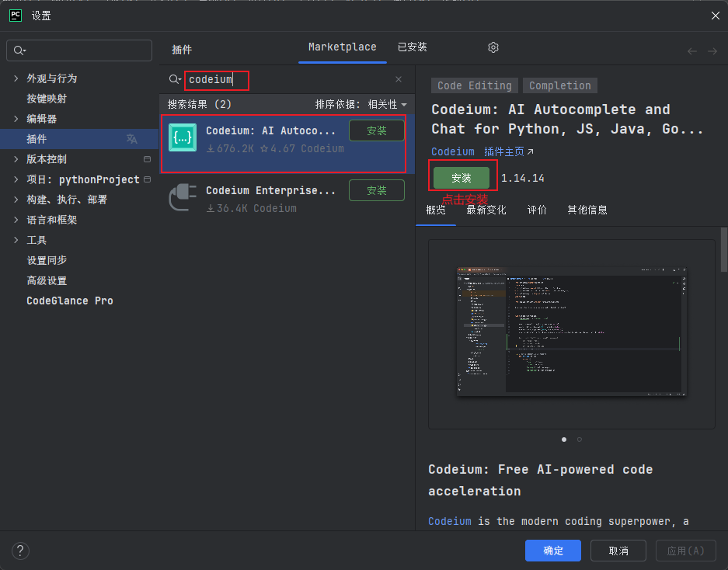The height and width of the screenshot is (570, 728).
Task: Click the forward navigation arrow
Action: [712, 52]
